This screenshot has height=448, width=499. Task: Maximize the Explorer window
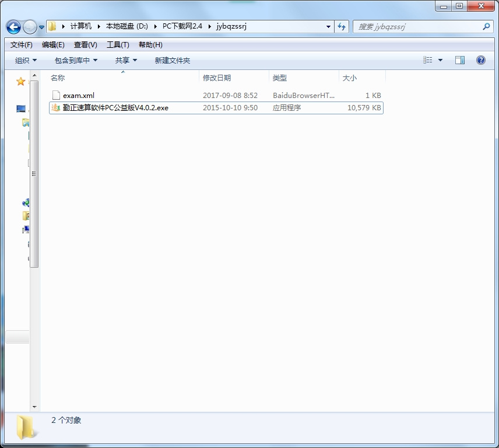point(459,6)
